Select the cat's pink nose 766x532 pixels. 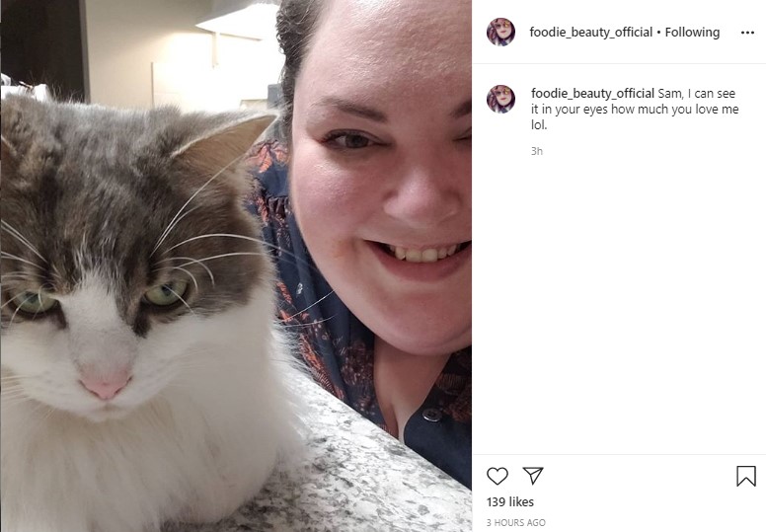tap(106, 384)
